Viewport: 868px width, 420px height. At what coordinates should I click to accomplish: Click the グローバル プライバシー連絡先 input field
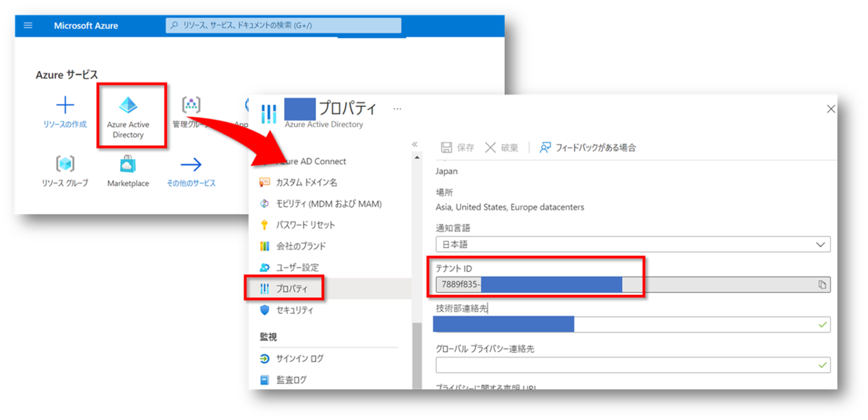(x=633, y=365)
